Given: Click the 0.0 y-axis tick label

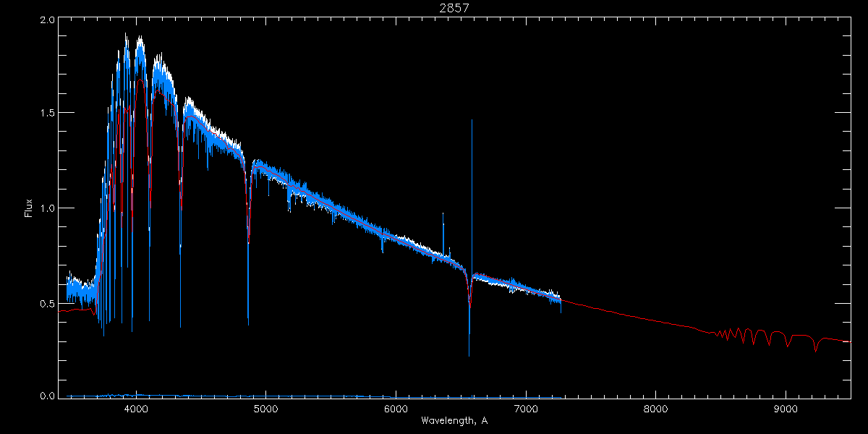Looking at the screenshot, I should [47, 396].
